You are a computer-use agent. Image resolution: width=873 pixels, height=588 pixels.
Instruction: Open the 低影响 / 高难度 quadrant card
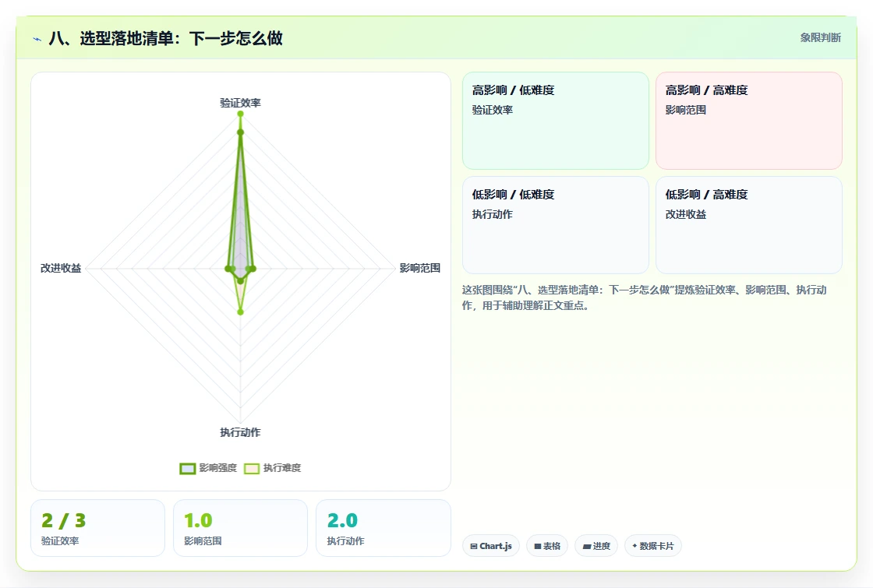point(749,225)
